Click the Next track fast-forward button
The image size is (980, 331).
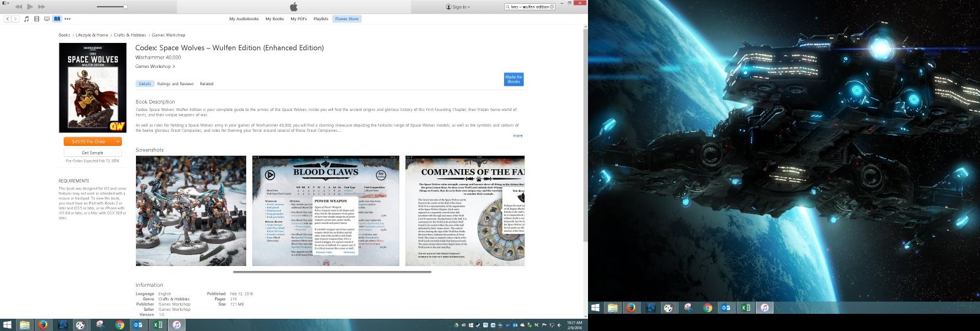(x=42, y=7)
